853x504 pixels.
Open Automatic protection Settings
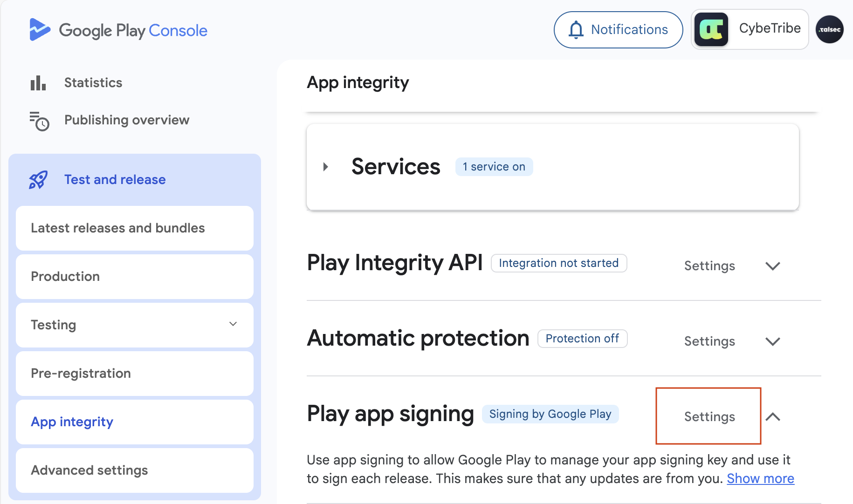[x=709, y=341]
